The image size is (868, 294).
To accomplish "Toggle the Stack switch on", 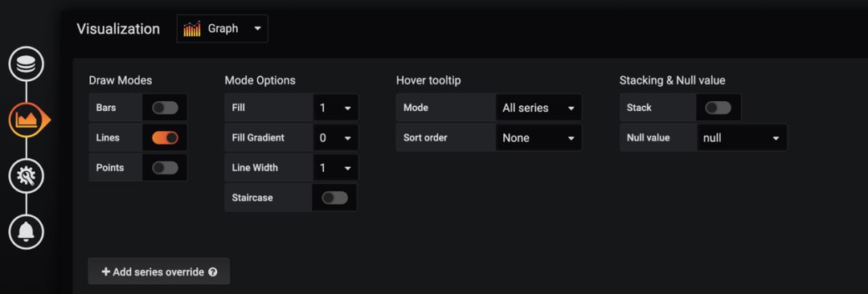I will click(718, 108).
